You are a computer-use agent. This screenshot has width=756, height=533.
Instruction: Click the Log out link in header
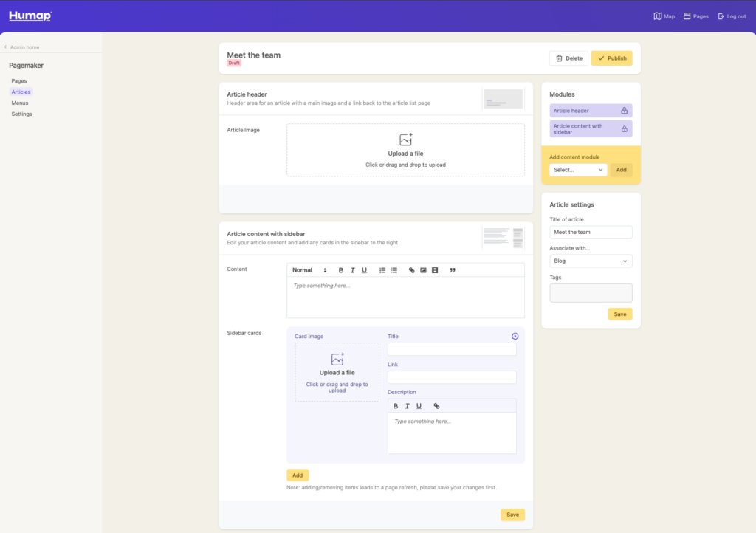[x=732, y=16]
